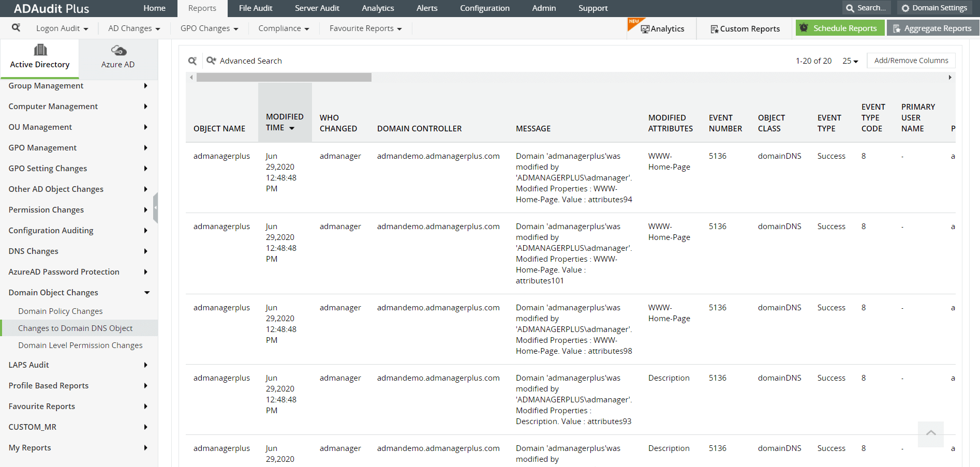980x467 pixels.
Task: Click the table quick search icon
Action: pos(192,61)
